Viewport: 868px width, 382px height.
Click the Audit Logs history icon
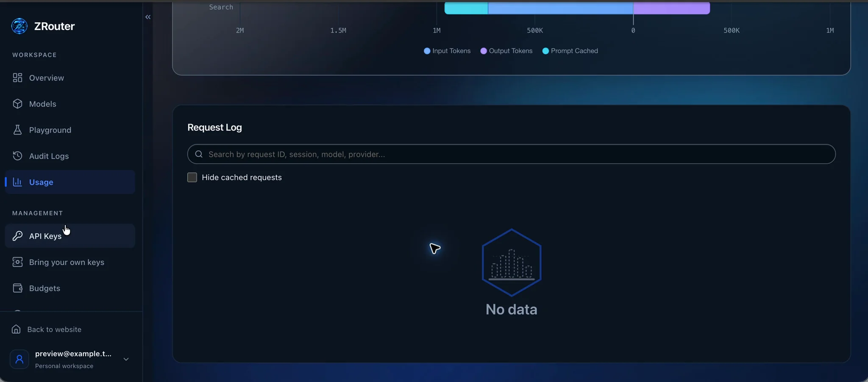pyautogui.click(x=17, y=156)
